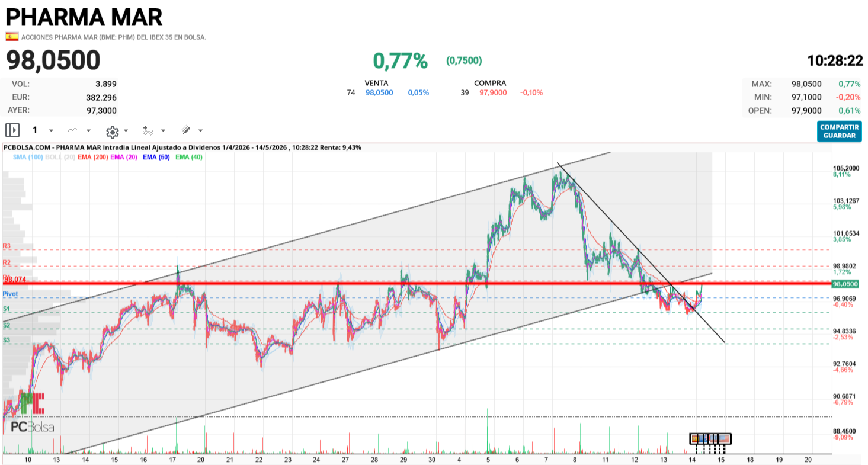The image size is (868, 465).
Task: Click the line chart type icon
Action: pos(73,130)
